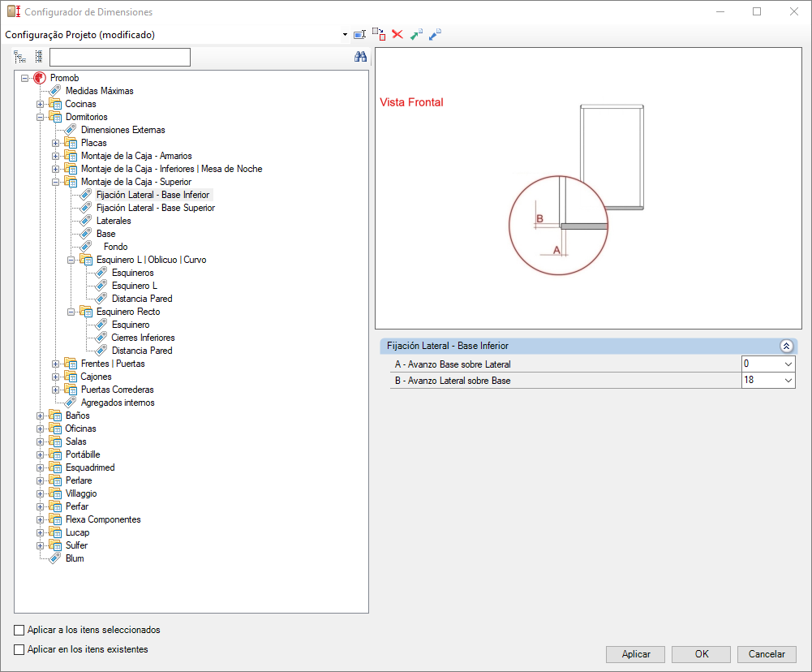This screenshot has width=812, height=672.
Task: Click the duplicate configuration icon
Action: 379,34
